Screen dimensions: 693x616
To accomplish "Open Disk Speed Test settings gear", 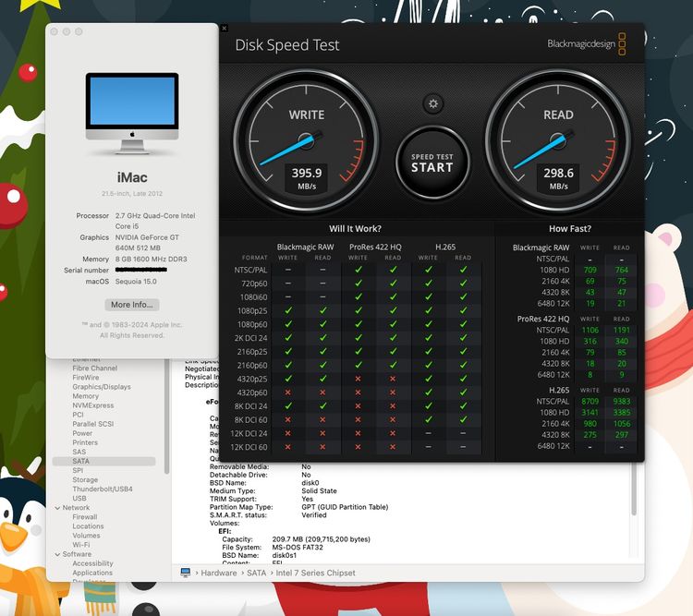I will (x=433, y=103).
